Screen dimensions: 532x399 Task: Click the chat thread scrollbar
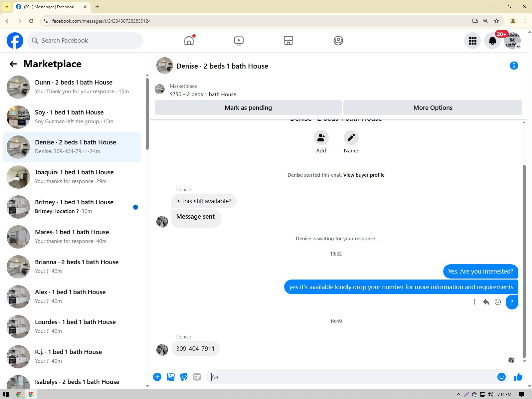click(524, 261)
